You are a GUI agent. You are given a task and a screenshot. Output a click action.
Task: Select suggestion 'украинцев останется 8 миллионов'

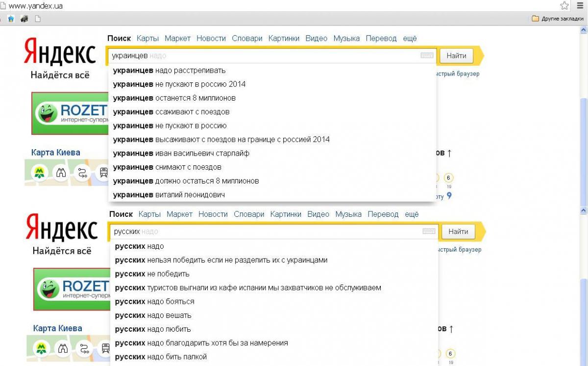272,98
